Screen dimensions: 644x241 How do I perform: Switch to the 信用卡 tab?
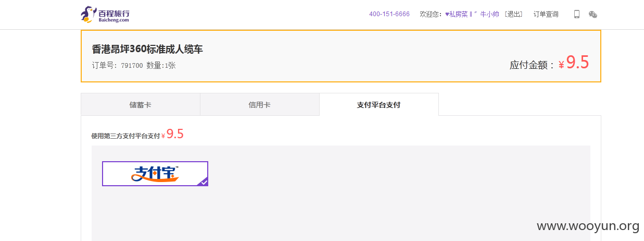260,104
